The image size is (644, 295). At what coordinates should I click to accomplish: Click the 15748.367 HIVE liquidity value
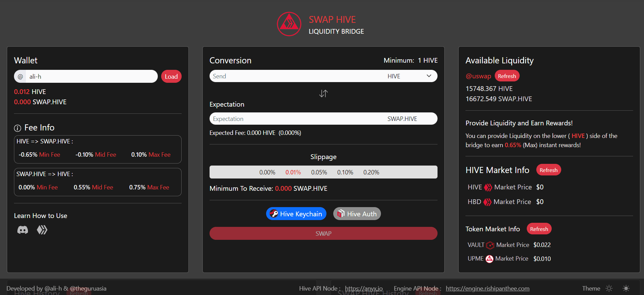(489, 89)
